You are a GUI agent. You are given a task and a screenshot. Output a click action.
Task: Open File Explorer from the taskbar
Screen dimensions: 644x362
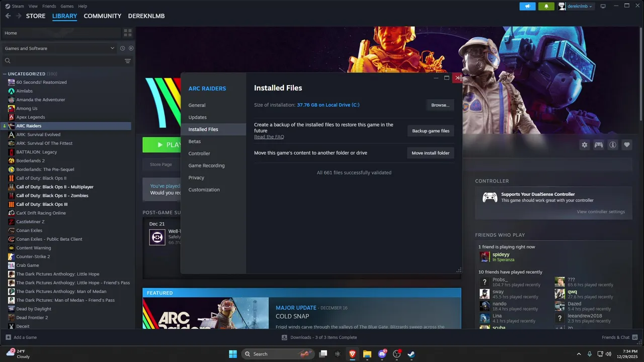click(x=367, y=354)
